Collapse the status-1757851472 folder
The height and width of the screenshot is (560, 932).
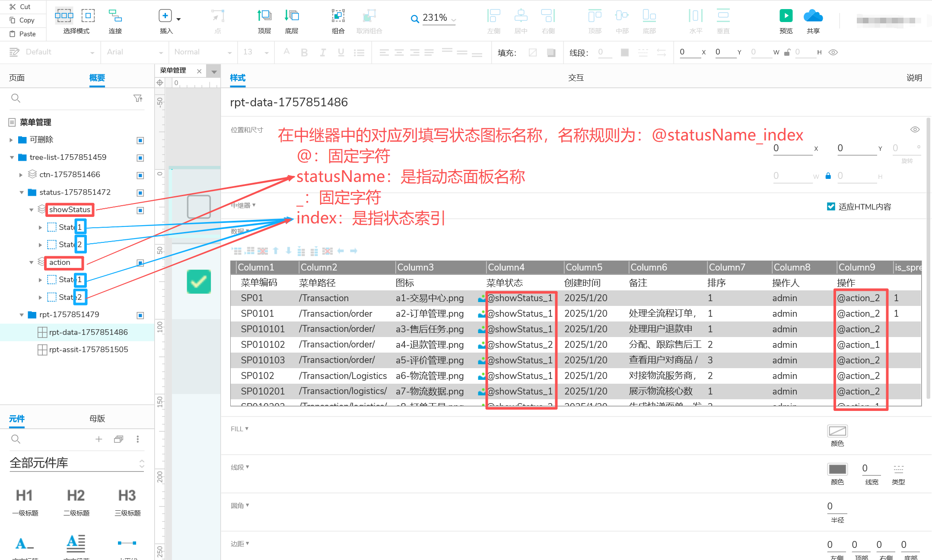pos(21,192)
